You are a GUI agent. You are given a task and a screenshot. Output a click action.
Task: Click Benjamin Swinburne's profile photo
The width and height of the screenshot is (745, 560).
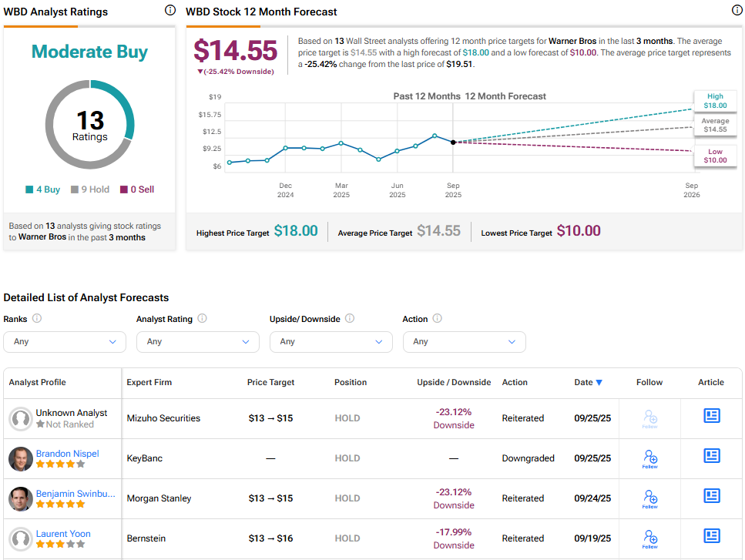tap(21, 498)
